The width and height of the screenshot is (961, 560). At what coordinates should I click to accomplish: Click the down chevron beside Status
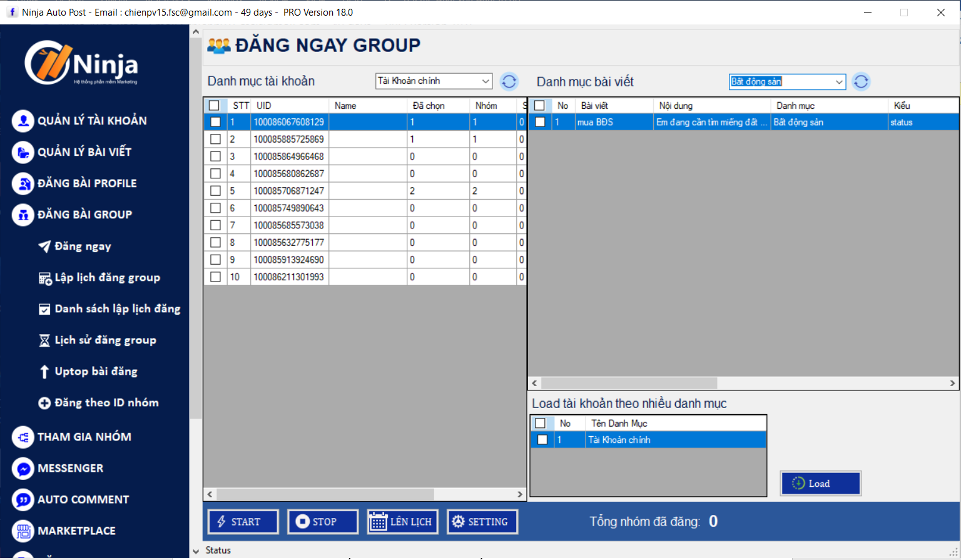click(x=196, y=551)
